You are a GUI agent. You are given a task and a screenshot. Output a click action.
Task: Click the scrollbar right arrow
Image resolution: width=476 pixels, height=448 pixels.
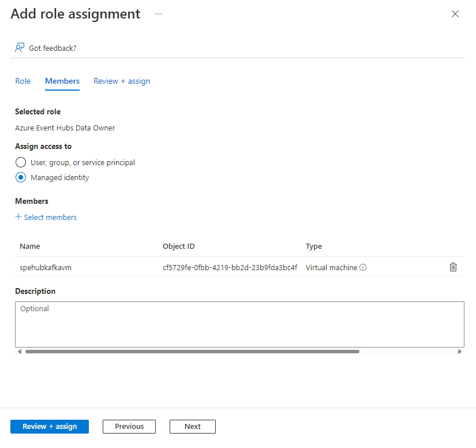(x=460, y=351)
